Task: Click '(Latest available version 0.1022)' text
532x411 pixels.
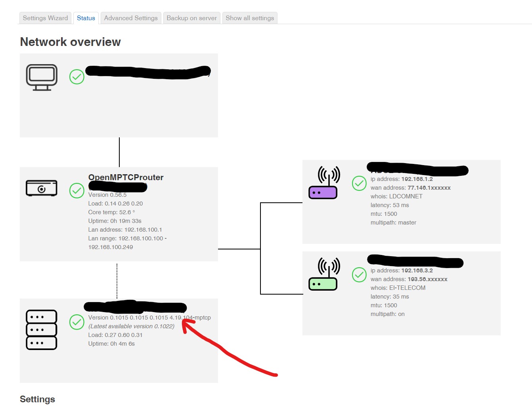Action: pos(131,326)
